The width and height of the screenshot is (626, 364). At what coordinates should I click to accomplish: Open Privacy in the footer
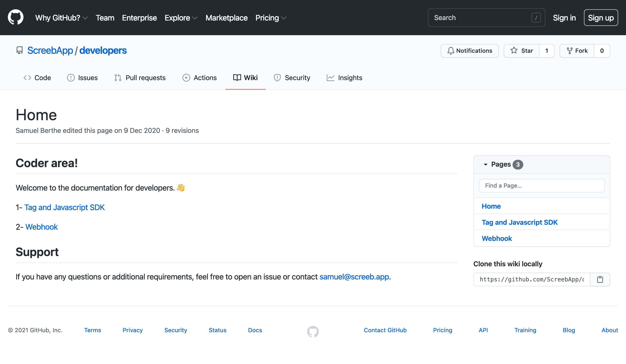[132, 330]
